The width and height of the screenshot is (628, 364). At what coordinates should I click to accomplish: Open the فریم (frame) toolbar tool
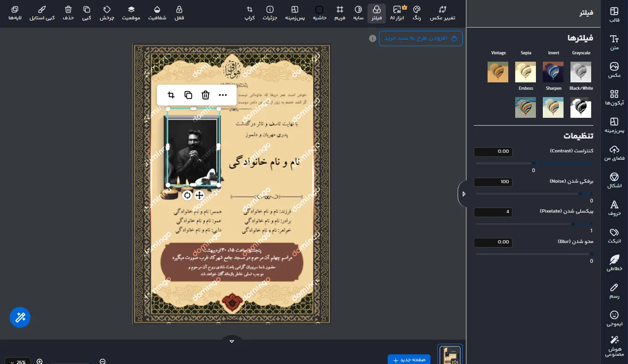coord(340,13)
